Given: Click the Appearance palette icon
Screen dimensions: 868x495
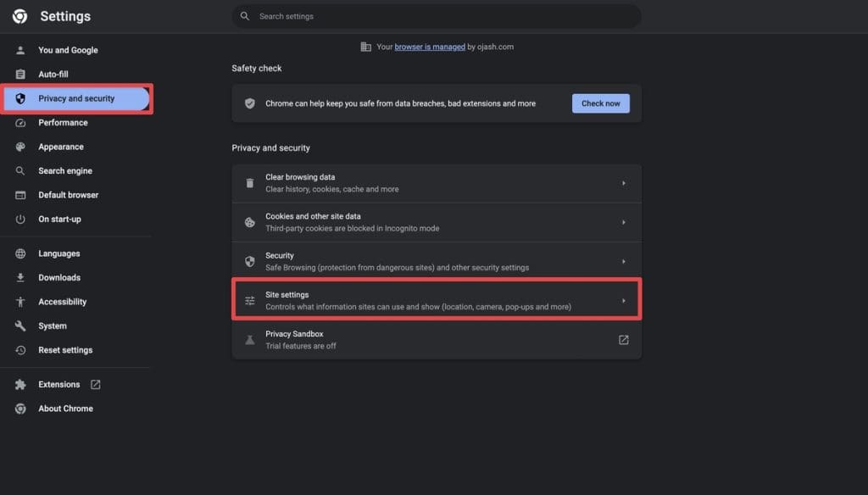Looking at the screenshot, I should [x=20, y=147].
